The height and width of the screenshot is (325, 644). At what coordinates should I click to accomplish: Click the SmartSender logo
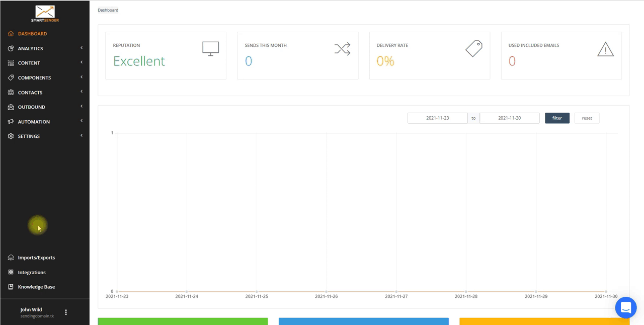(x=45, y=14)
